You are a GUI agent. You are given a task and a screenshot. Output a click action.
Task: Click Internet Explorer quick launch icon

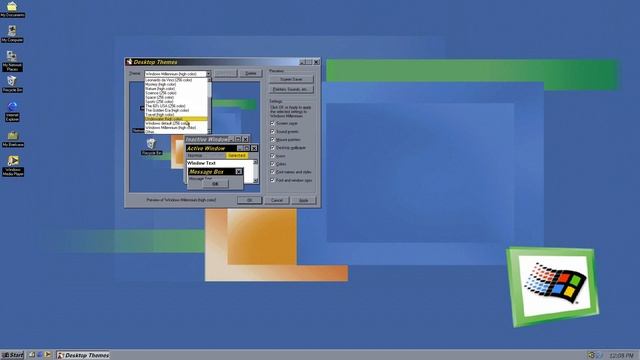[x=40, y=355]
